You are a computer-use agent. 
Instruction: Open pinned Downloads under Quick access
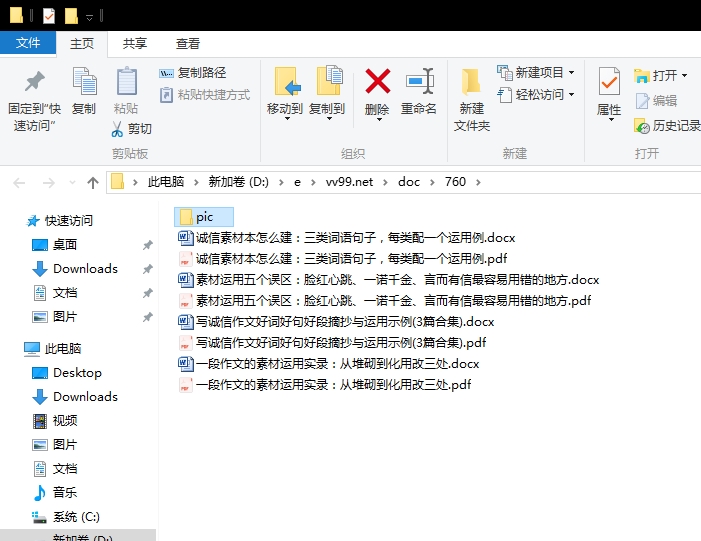click(x=75, y=269)
